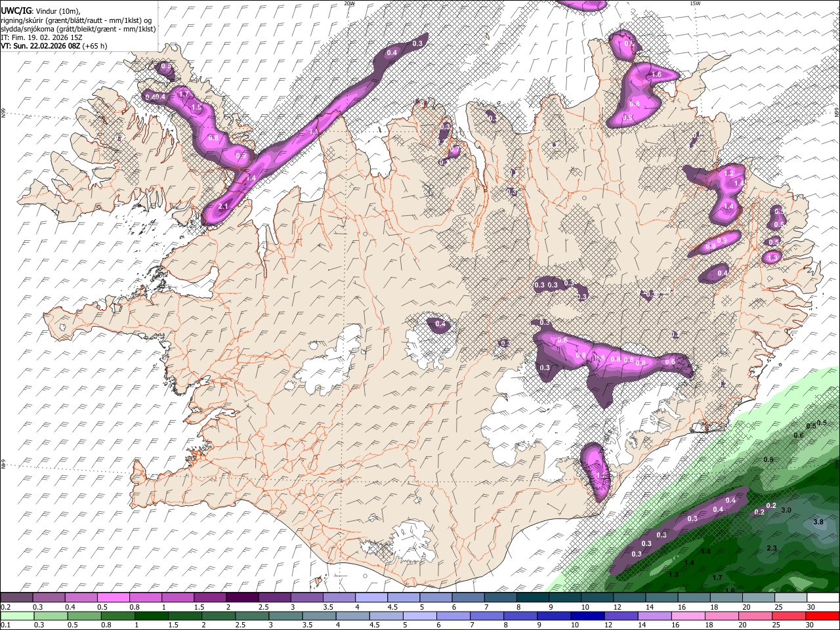Click the grey-green 3 swatch, lower legend row

coord(285,616)
